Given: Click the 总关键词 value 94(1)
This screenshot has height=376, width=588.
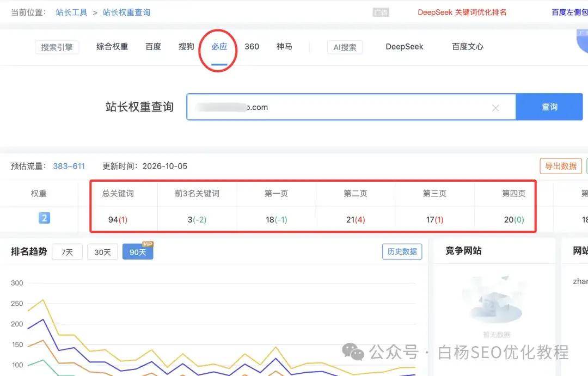Looking at the screenshot, I should [118, 220].
